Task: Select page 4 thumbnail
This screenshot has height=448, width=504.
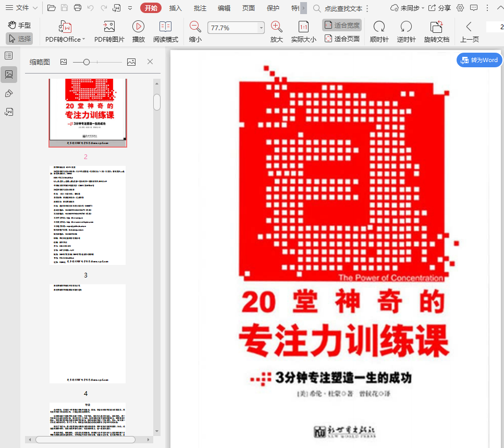Action: [88, 334]
